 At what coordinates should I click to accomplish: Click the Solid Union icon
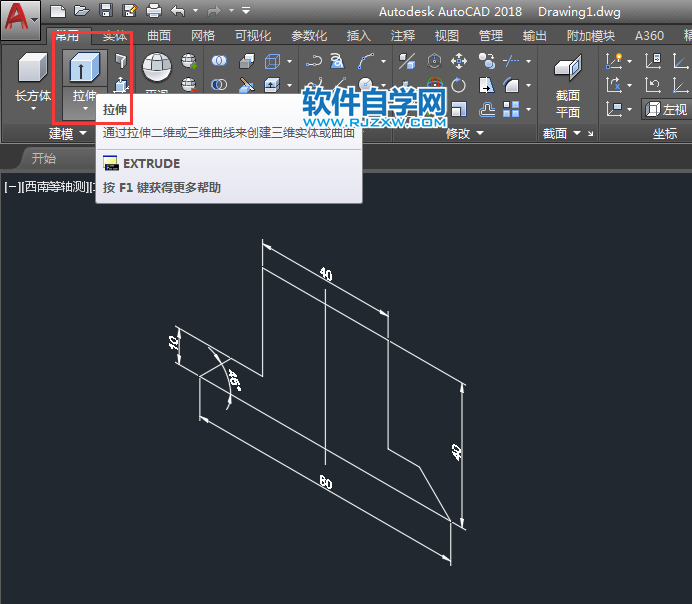218,61
